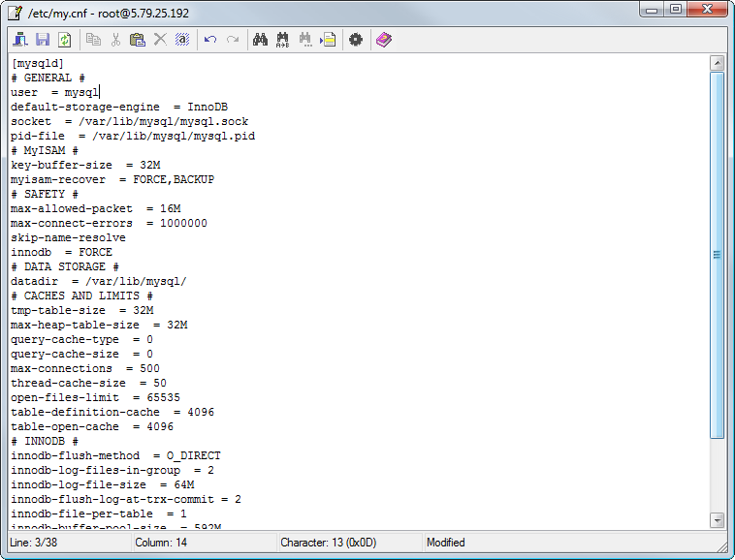Click the '[mysqld]' line

click(38, 63)
